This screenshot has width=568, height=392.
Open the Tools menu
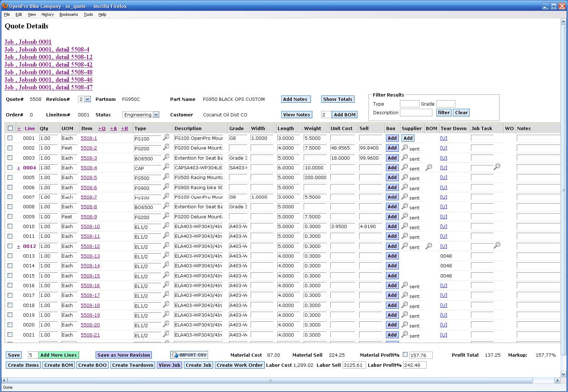pos(88,14)
